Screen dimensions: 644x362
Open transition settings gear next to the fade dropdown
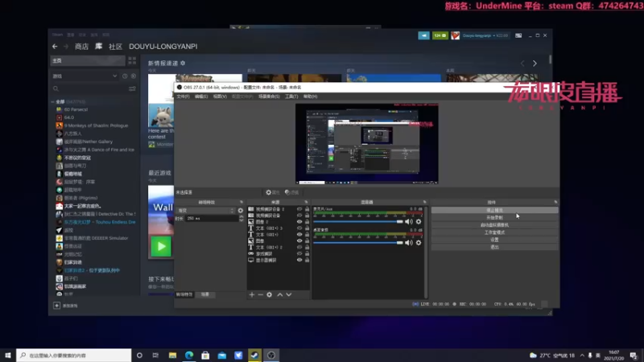pos(241,211)
